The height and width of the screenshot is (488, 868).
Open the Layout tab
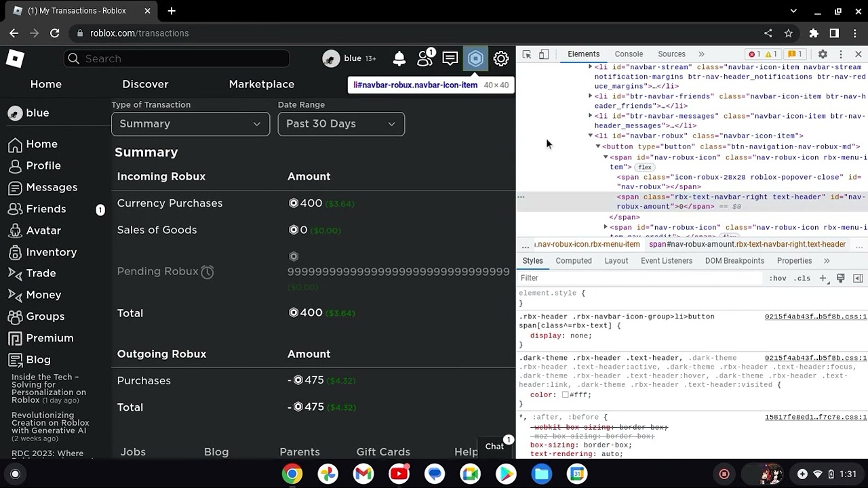click(616, 261)
